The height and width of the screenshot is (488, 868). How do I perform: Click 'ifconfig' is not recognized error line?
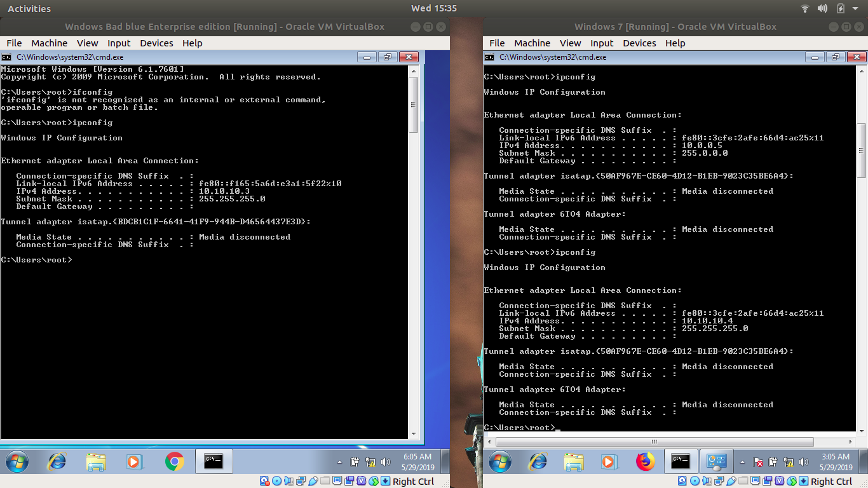[x=163, y=100]
